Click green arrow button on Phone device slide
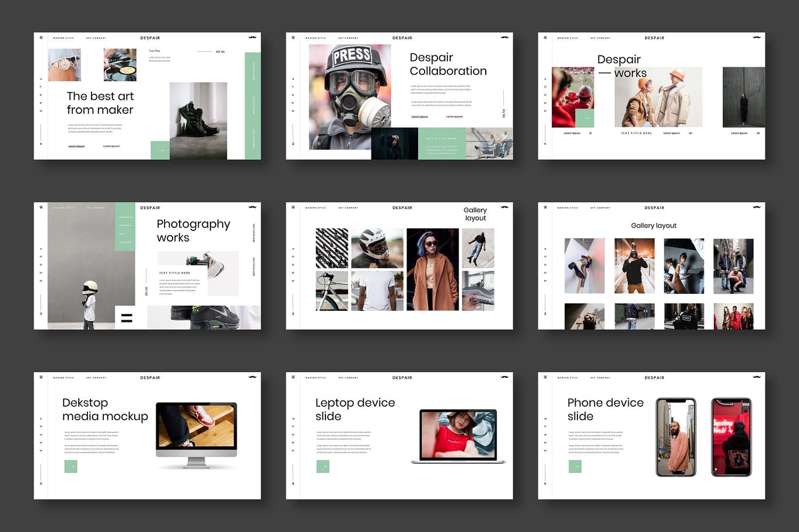Screen dimensions: 799x532 click(x=575, y=466)
